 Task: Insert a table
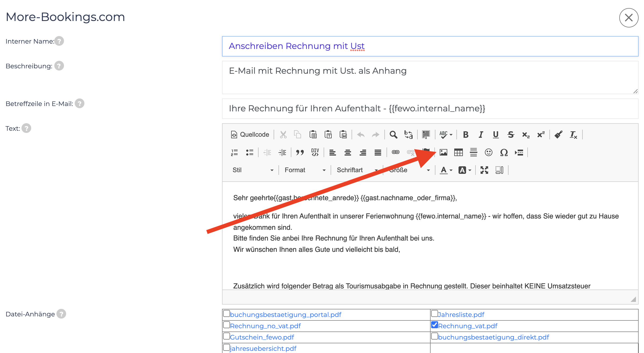459,153
